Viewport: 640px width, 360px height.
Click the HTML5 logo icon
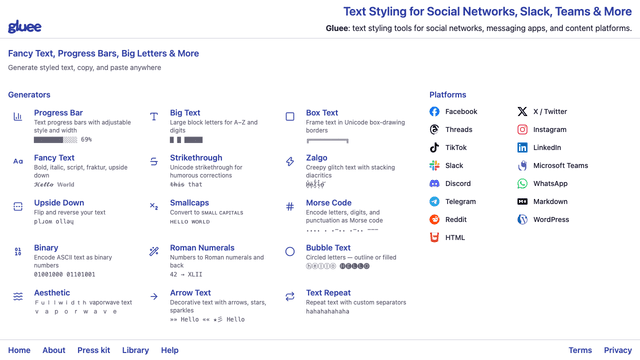pyautogui.click(x=434, y=237)
